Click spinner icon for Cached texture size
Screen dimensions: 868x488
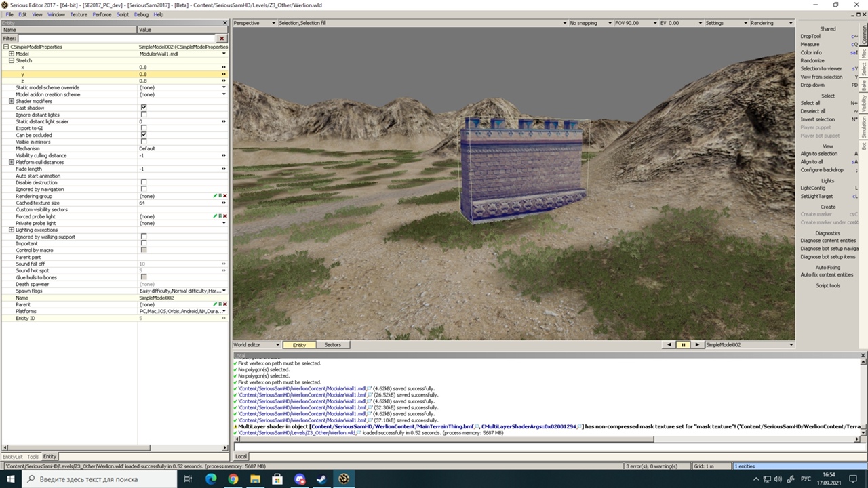(x=224, y=203)
